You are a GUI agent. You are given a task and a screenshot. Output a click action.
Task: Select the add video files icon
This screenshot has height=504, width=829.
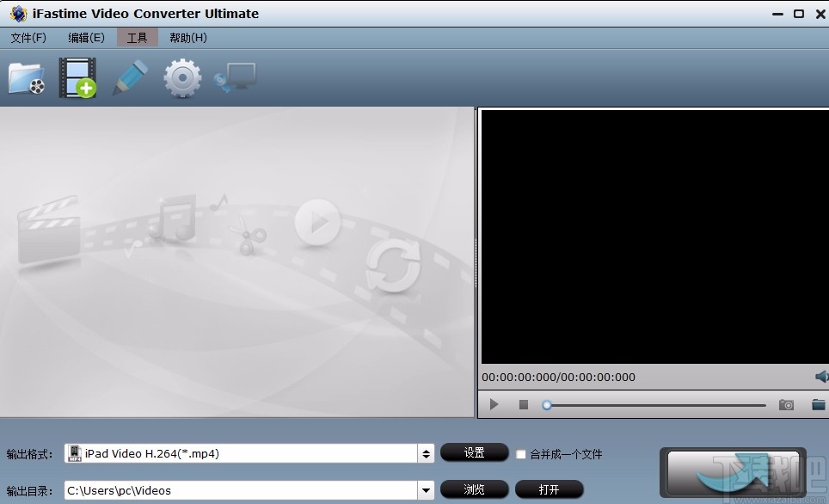(x=77, y=77)
